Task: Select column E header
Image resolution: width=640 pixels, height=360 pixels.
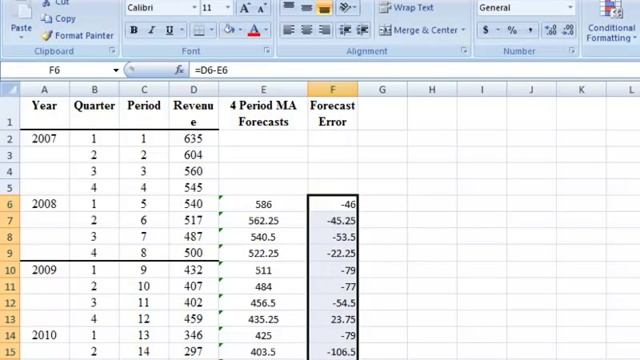Action: click(x=263, y=89)
